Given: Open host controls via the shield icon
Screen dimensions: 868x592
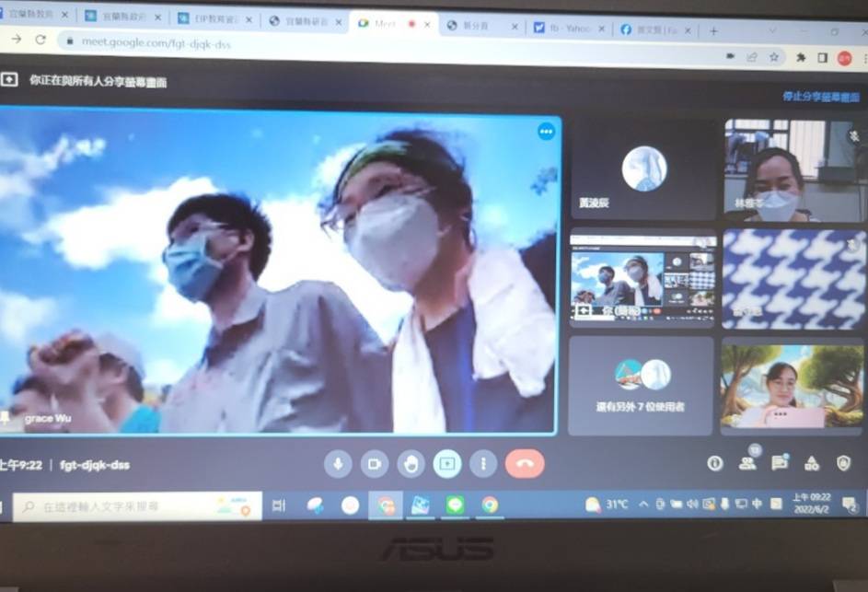Looking at the screenshot, I should click(845, 464).
